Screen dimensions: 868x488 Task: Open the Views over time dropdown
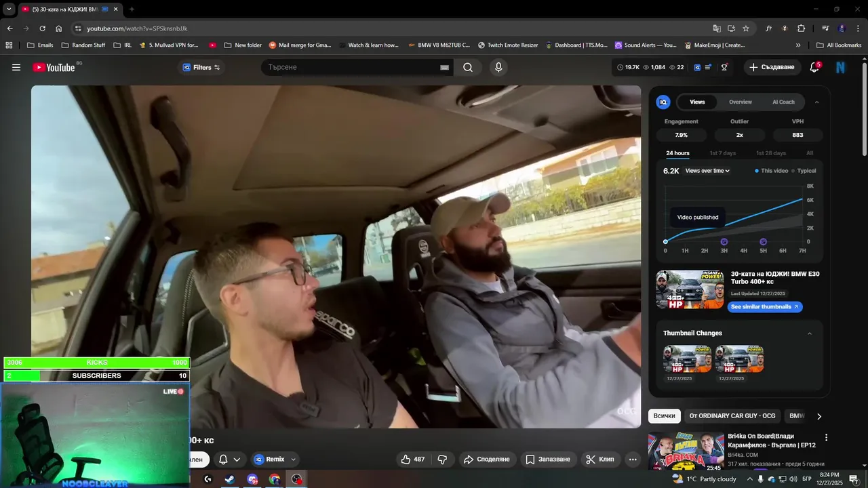(707, 171)
